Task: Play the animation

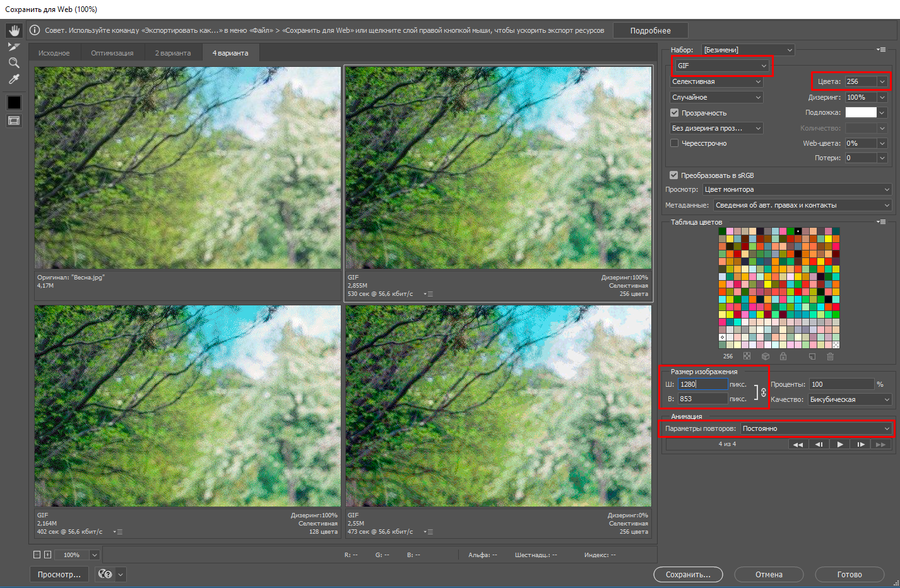Action: (x=840, y=444)
